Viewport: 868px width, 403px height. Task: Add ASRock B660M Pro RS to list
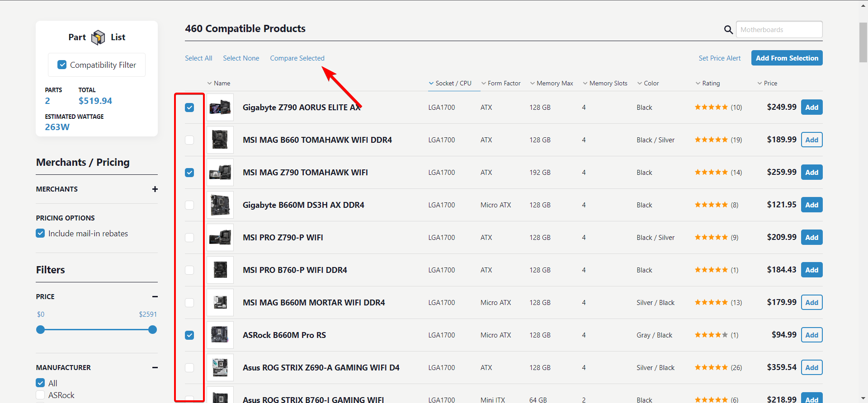[x=812, y=335]
